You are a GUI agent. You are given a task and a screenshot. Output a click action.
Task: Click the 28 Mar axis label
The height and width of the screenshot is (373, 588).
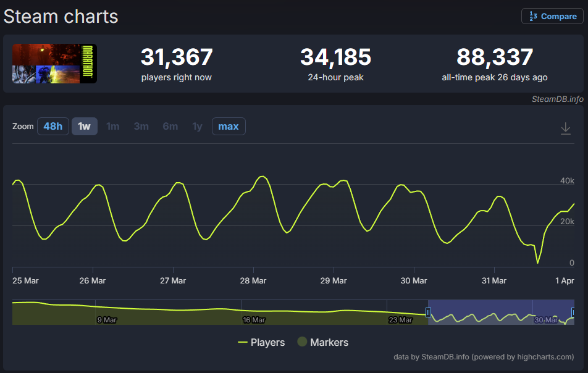253,280
